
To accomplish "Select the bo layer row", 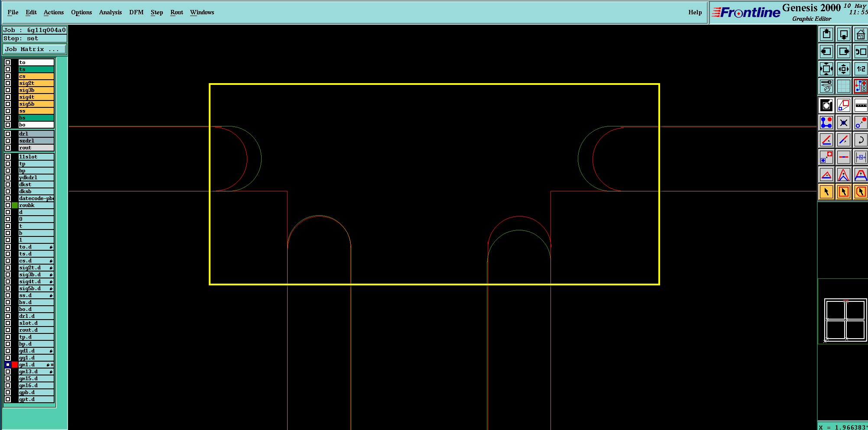I will tap(36, 125).
